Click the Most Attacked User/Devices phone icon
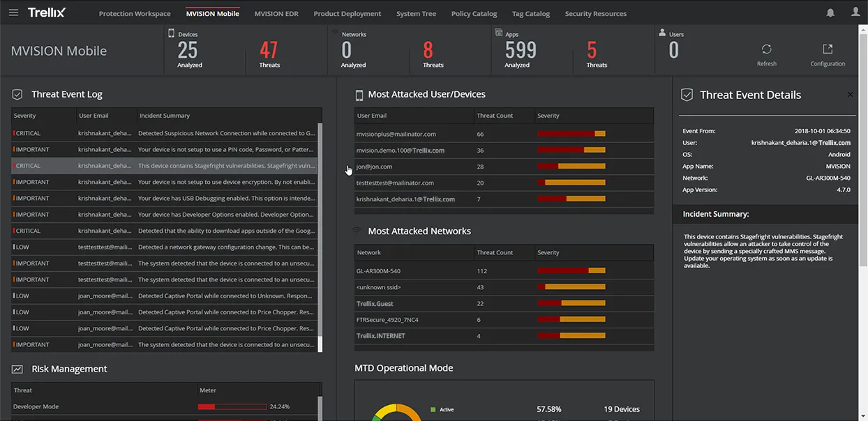Image resolution: width=868 pixels, height=421 pixels. click(x=359, y=95)
